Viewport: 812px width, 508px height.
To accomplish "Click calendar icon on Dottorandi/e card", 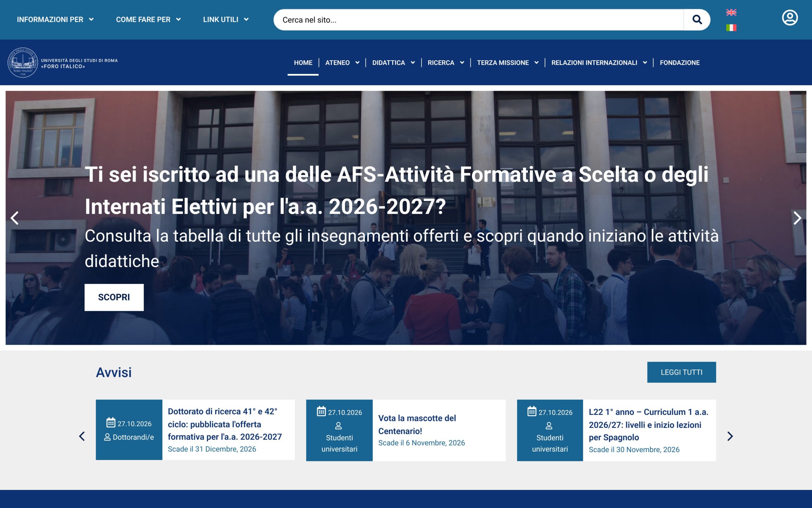I will pos(111,423).
